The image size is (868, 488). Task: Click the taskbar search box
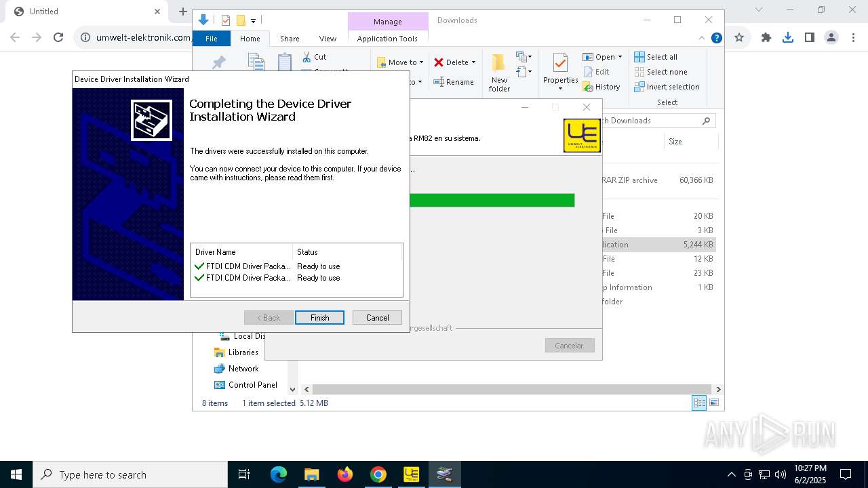[x=130, y=474]
